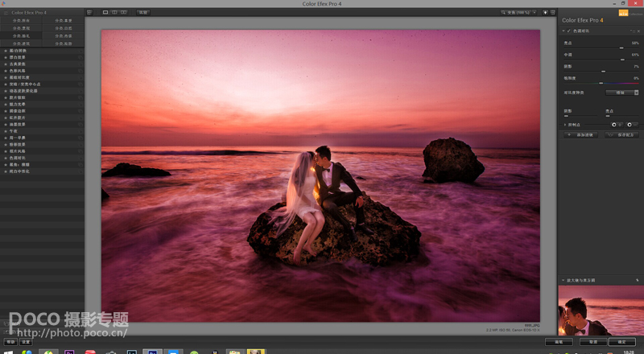Screen dimensions: 644x354
Task: Open presets icon on 魅力光晕 row
Action: click(x=80, y=105)
